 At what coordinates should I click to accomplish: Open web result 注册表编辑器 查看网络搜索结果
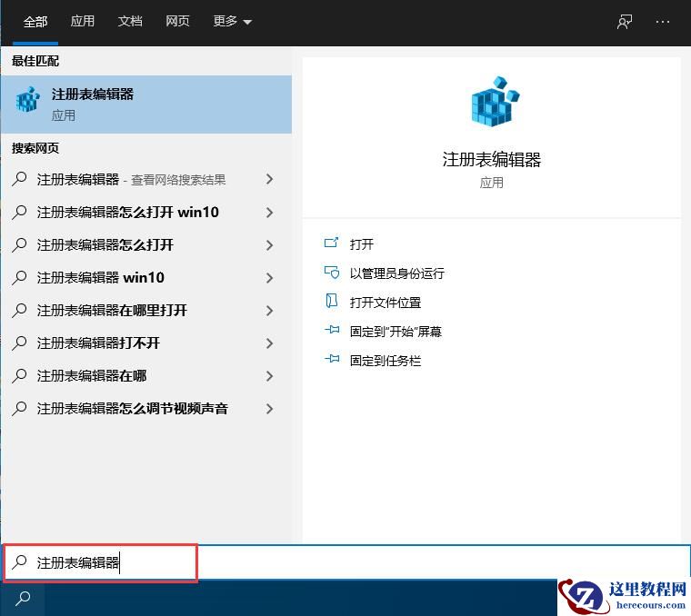(145, 179)
